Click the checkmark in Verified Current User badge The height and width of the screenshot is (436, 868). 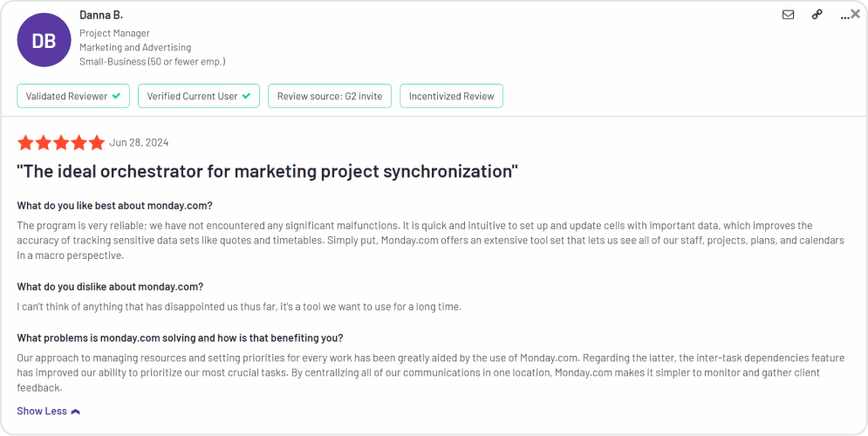point(246,96)
